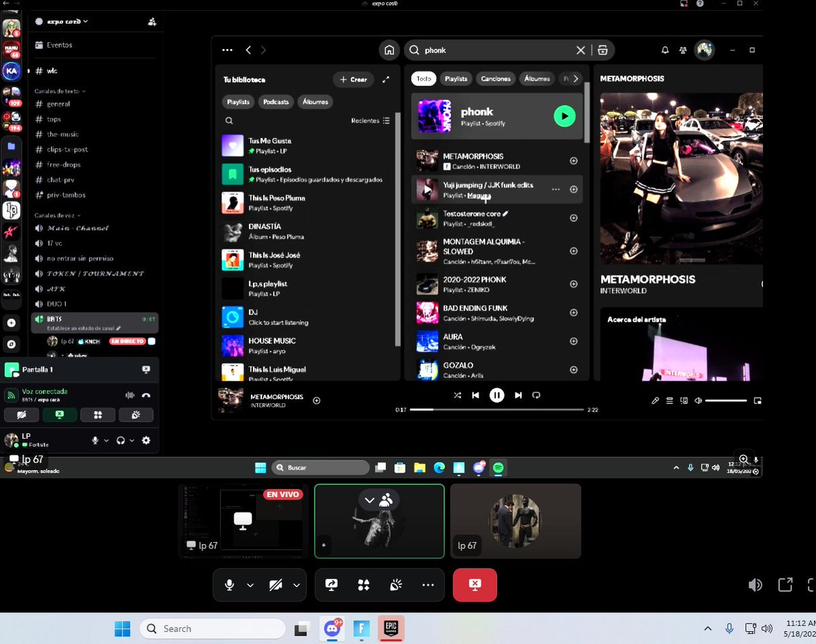The width and height of the screenshot is (816, 644).
Task: Open Spotify connect to device icon
Action: pyautogui.click(x=684, y=401)
